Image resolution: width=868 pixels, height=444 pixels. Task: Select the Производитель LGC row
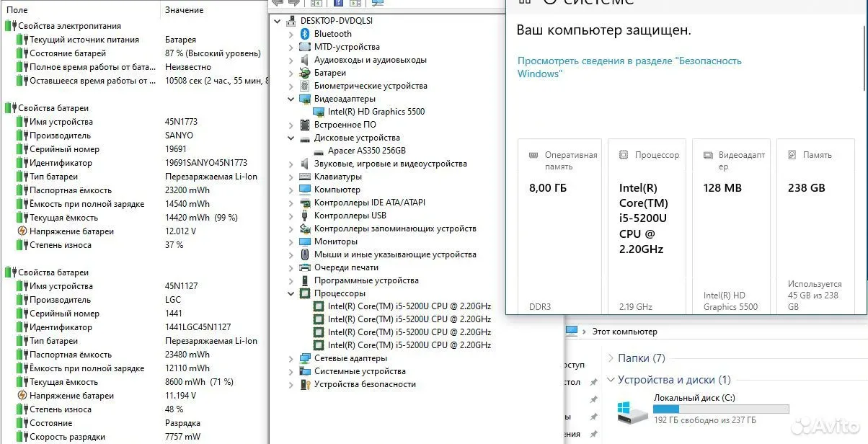click(x=136, y=300)
